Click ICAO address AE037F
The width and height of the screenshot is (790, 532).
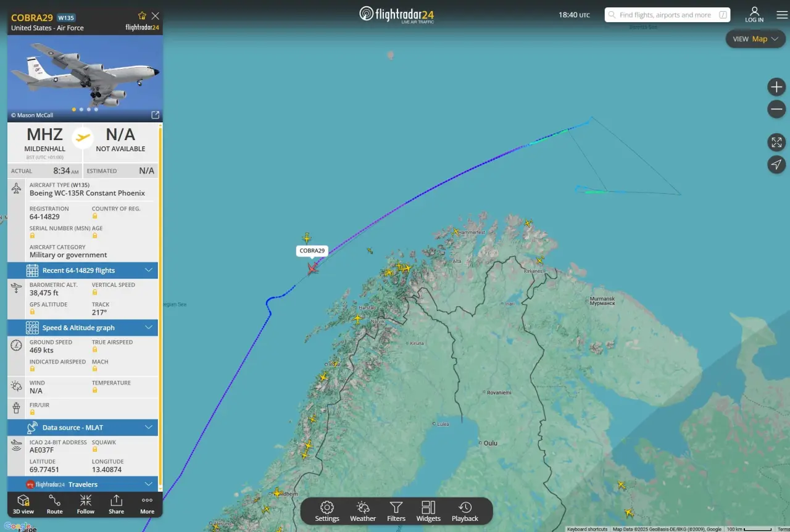(x=41, y=450)
